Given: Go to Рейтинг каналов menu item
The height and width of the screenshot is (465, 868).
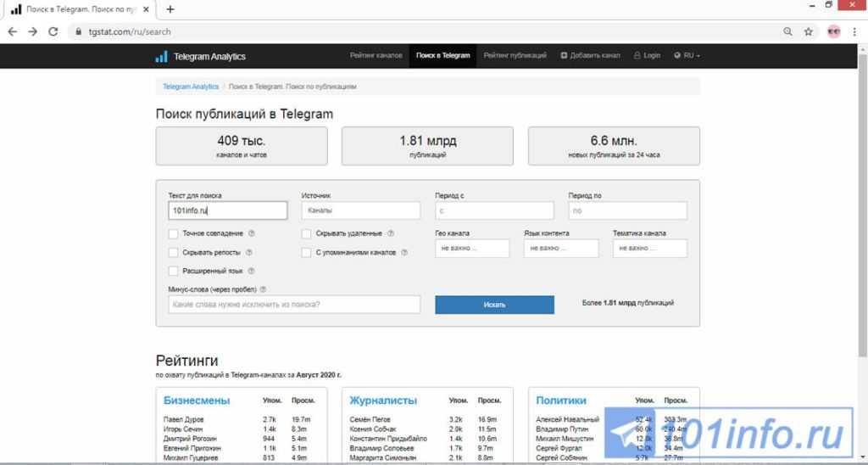Looking at the screenshot, I should pos(376,56).
